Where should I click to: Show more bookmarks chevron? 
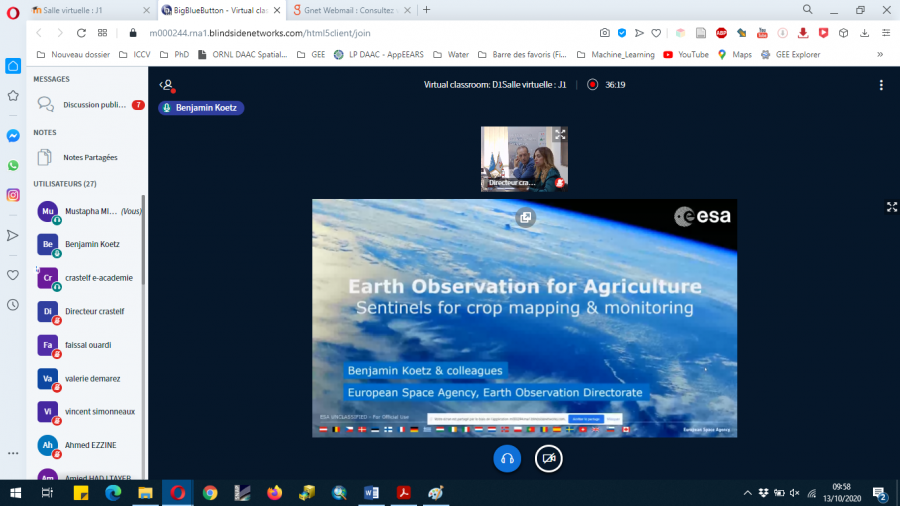[x=880, y=55]
